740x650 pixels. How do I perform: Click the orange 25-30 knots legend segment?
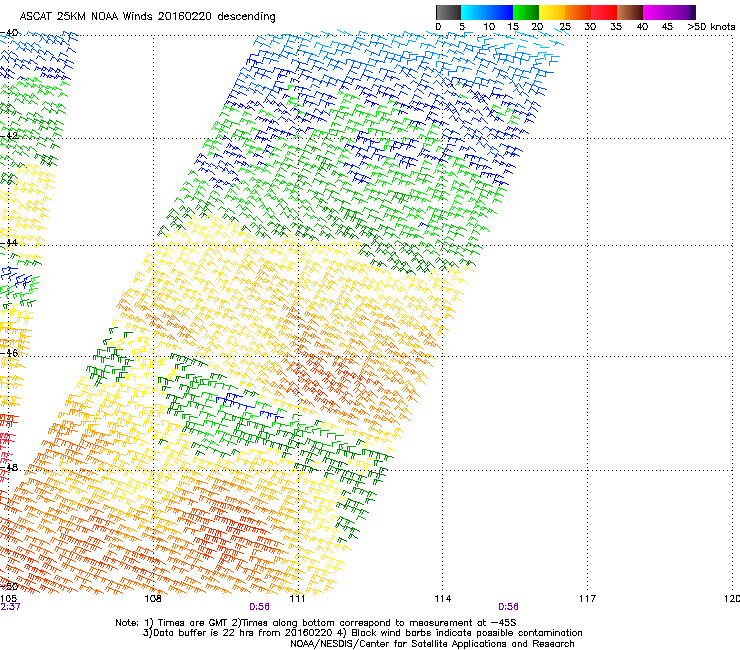tap(578, 12)
